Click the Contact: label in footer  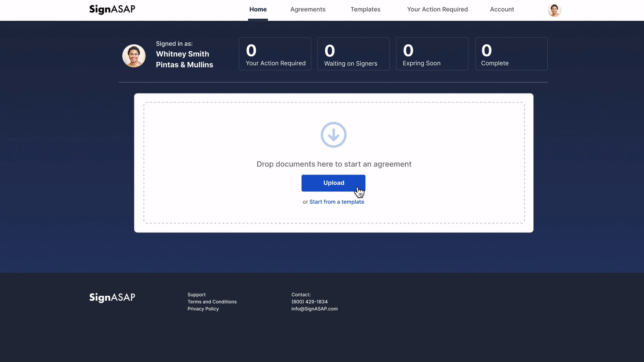pos(301,295)
